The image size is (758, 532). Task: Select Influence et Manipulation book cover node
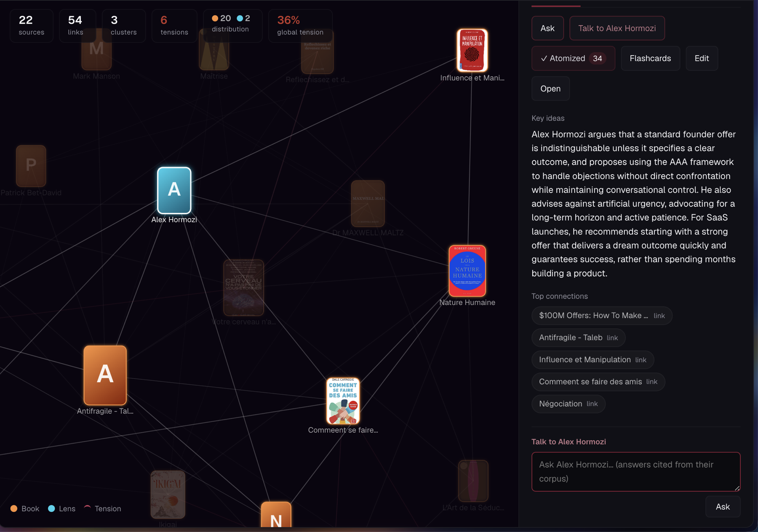tap(472, 50)
